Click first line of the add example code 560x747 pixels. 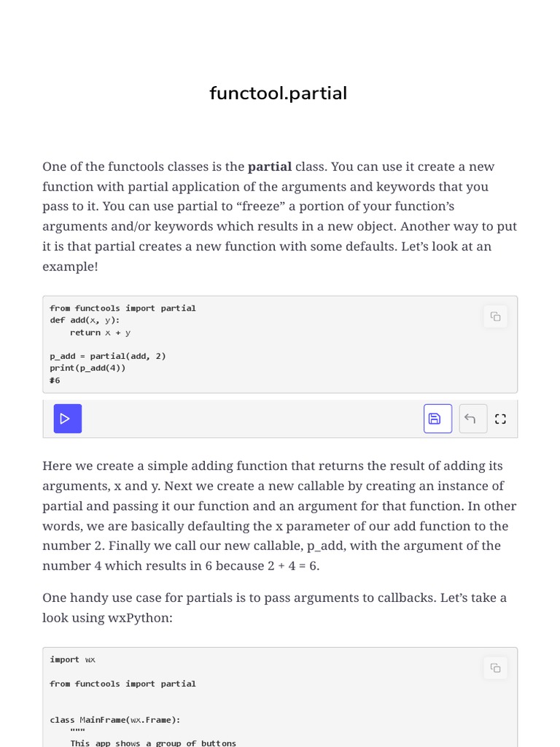[122, 309]
